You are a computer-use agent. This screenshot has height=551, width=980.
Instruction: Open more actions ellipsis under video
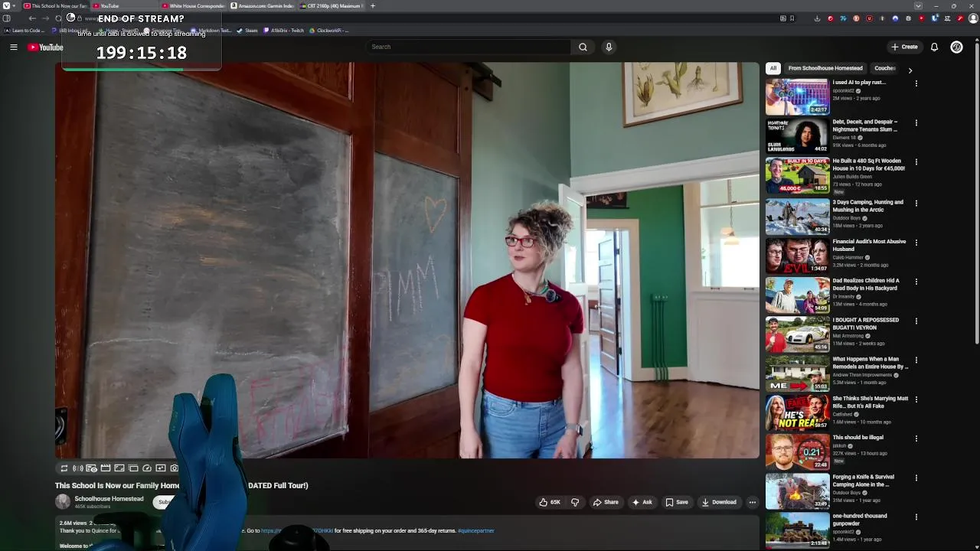pos(753,502)
